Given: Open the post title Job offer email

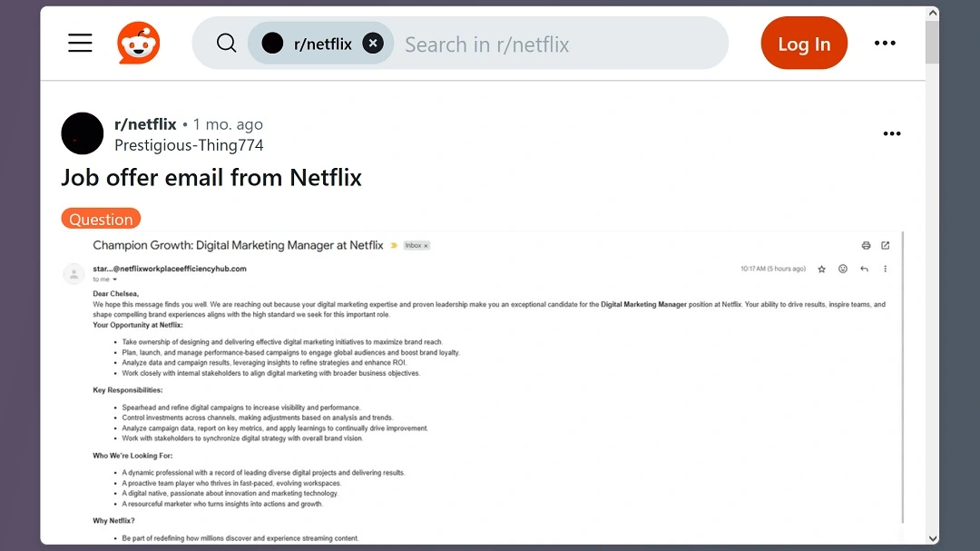Looking at the screenshot, I should [x=211, y=178].
